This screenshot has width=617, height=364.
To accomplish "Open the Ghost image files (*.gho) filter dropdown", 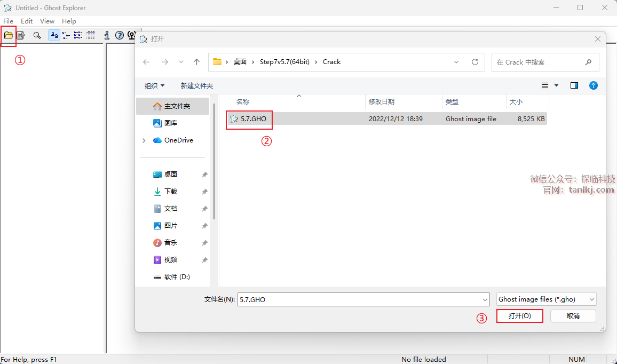I will click(x=547, y=299).
